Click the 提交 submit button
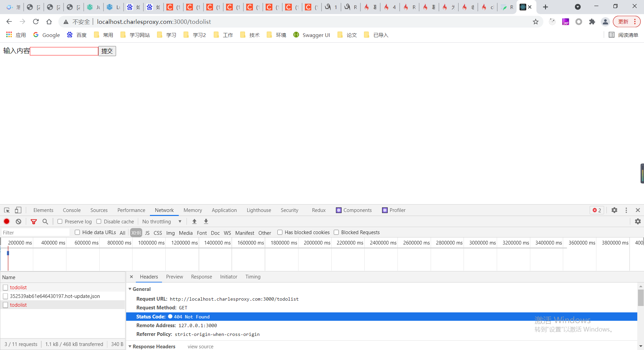The image size is (644, 350). click(x=107, y=51)
